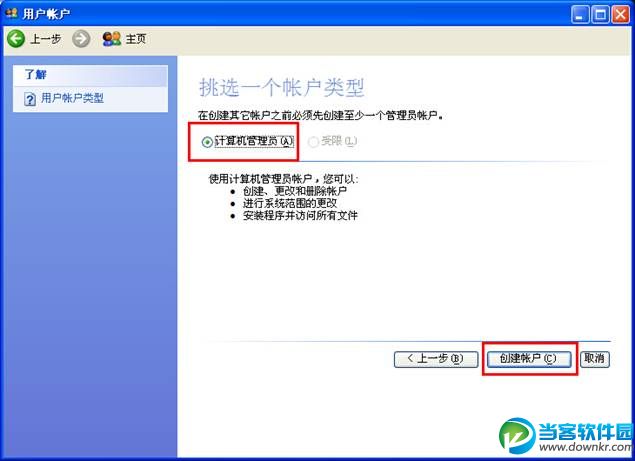Click the 受限(L) label text
The image size is (635, 461).
tap(339, 141)
